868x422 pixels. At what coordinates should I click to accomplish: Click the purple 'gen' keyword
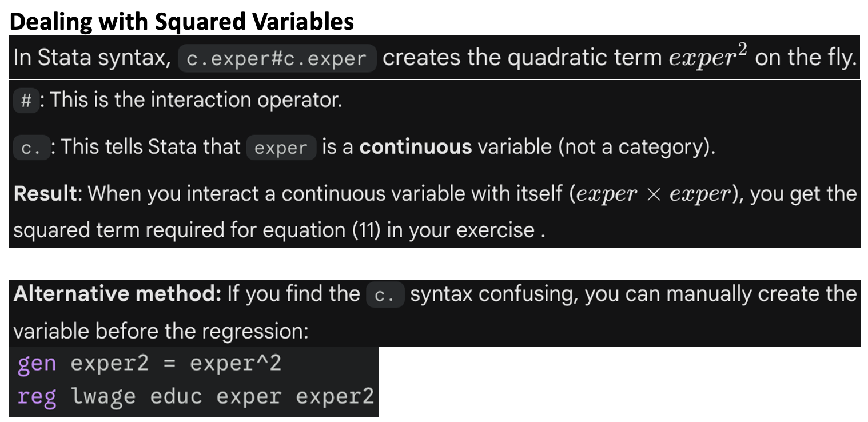(37, 364)
